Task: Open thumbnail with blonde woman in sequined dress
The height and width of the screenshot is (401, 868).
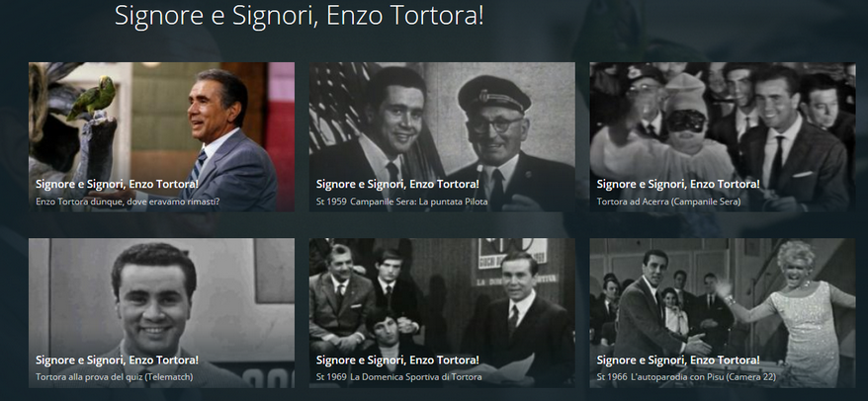Action: tap(723, 313)
